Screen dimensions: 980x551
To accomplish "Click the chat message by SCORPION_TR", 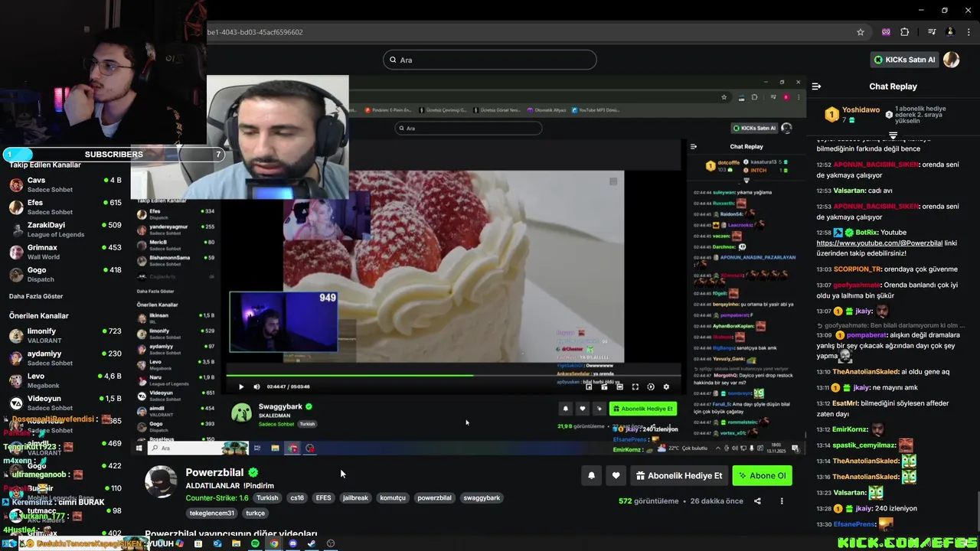I will tap(887, 269).
